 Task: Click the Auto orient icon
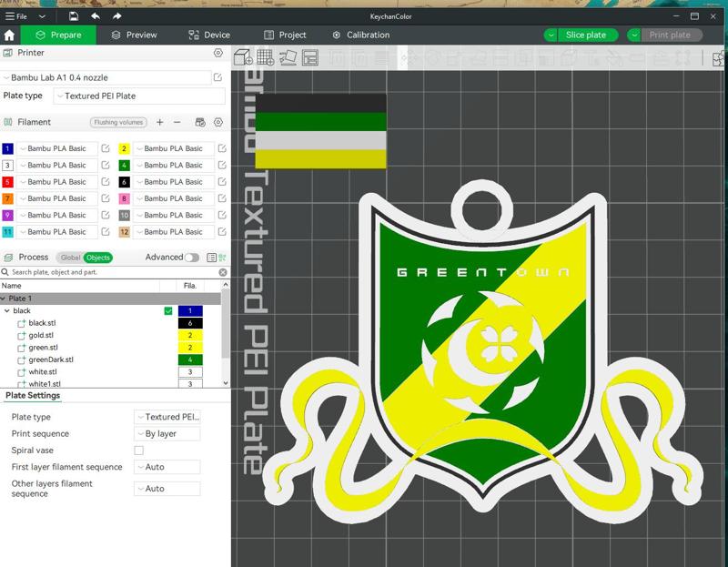point(288,57)
